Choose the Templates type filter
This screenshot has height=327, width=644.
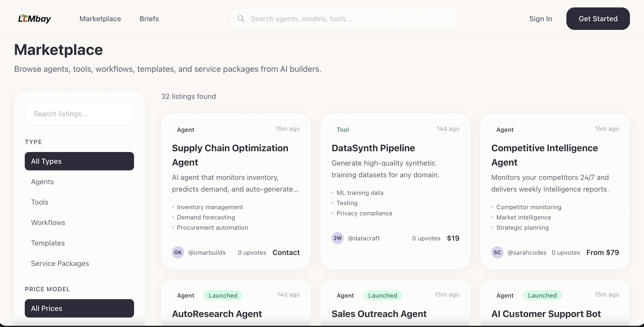click(x=48, y=243)
